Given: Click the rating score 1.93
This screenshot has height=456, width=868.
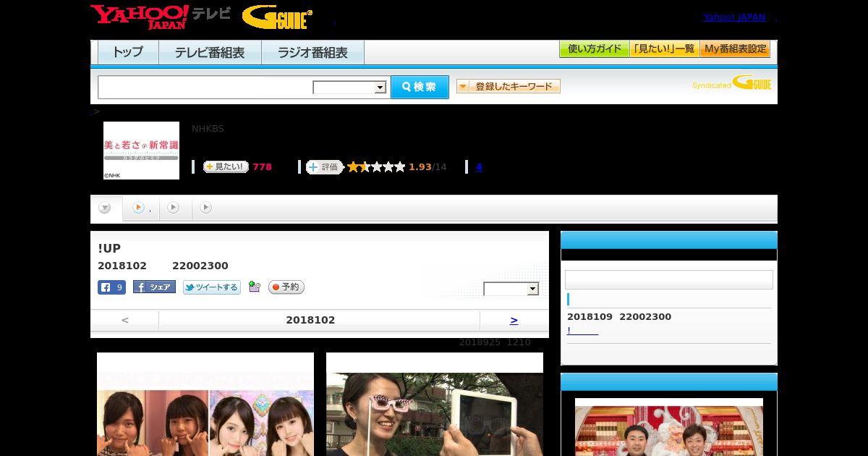Looking at the screenshot, I should click(420, 167).
